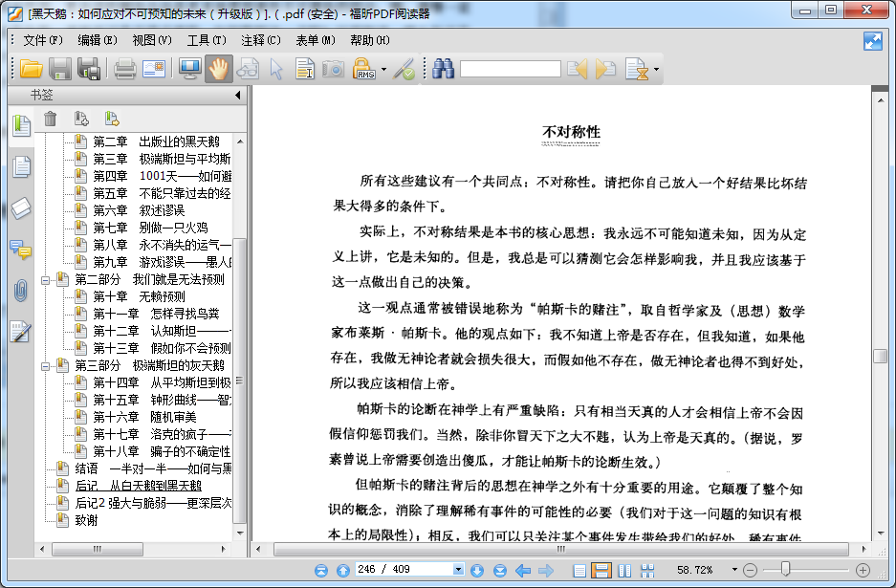Go to the previous page
The height and width of the screenshot is (588, 896).
coord(343,570)
